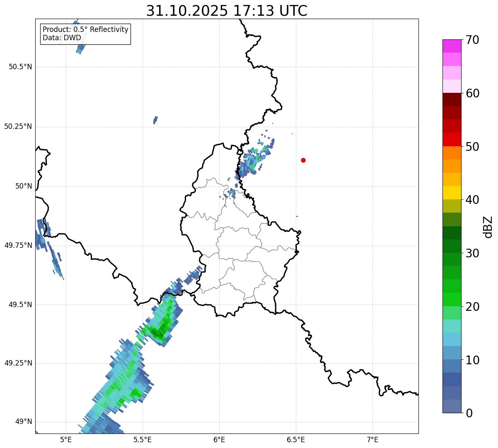Pick the yellow colorbar swatch above 40

(452, 193)
